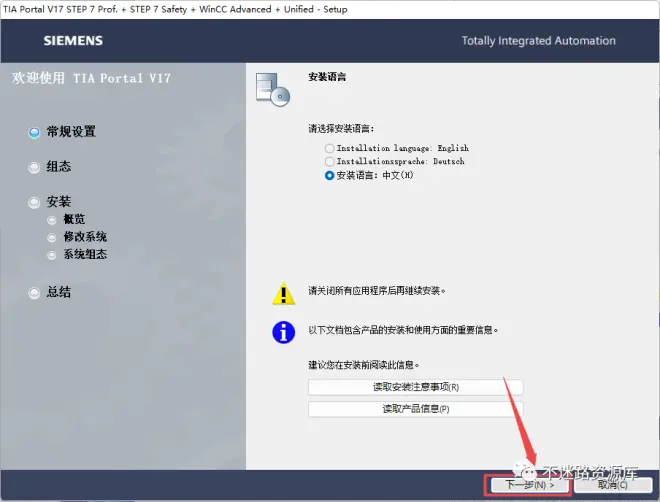Click the Totally Integrated Automation text

point(538,41)
